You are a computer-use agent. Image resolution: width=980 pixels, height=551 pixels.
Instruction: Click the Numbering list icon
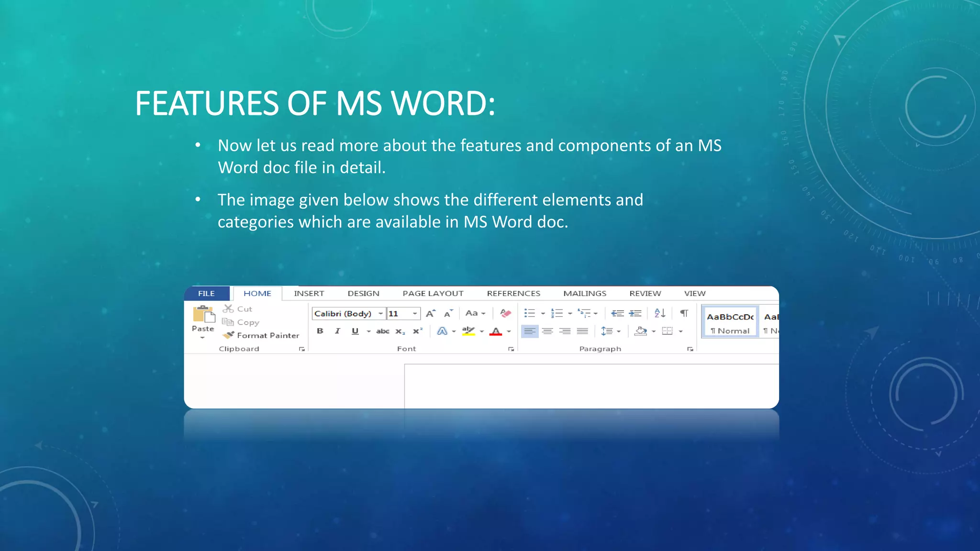tap(557, 313)
